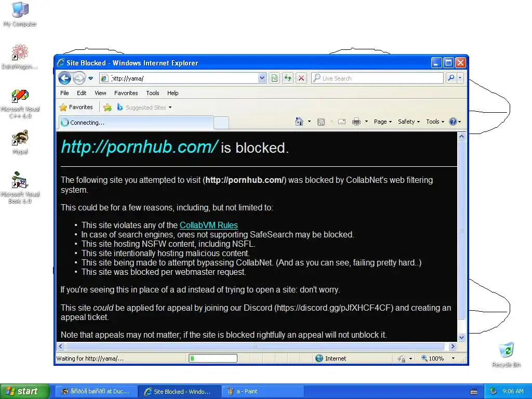This screenshot has width=532, height=399.
Task: Click the Home icon in command bar
Action: point(299,122)
